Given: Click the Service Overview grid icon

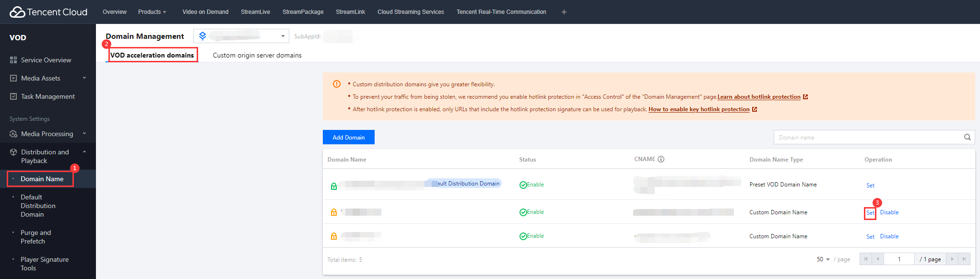Looking at the screenshot, I should [x=13, y=60].
